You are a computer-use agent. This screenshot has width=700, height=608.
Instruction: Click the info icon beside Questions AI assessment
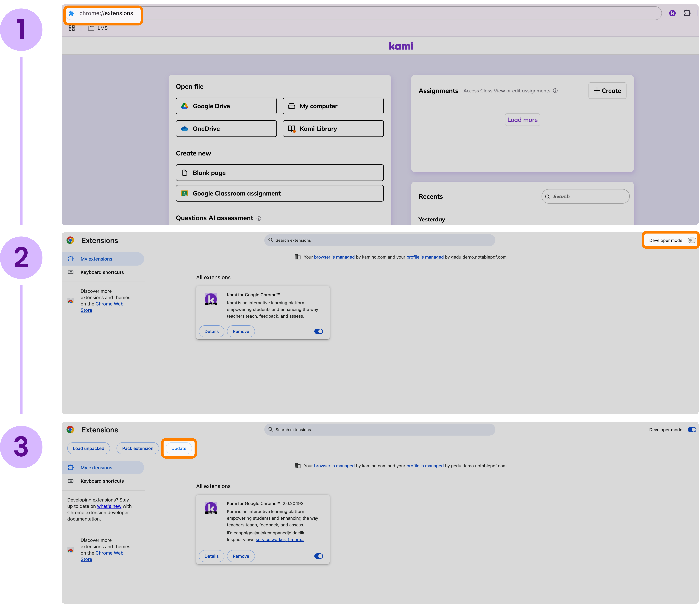click(x=259, y=218)
